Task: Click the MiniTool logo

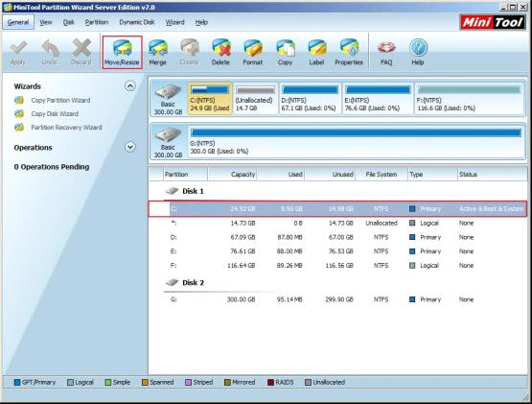Action: (493, 22)
